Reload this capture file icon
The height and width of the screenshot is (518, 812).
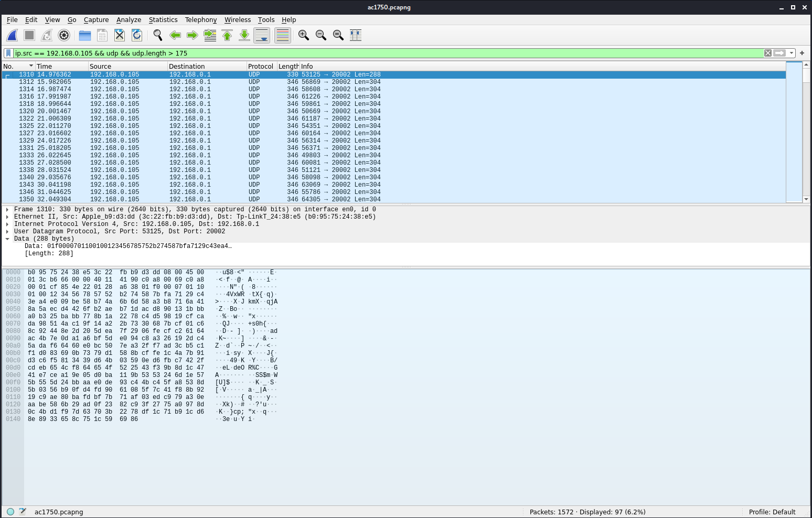137,35
